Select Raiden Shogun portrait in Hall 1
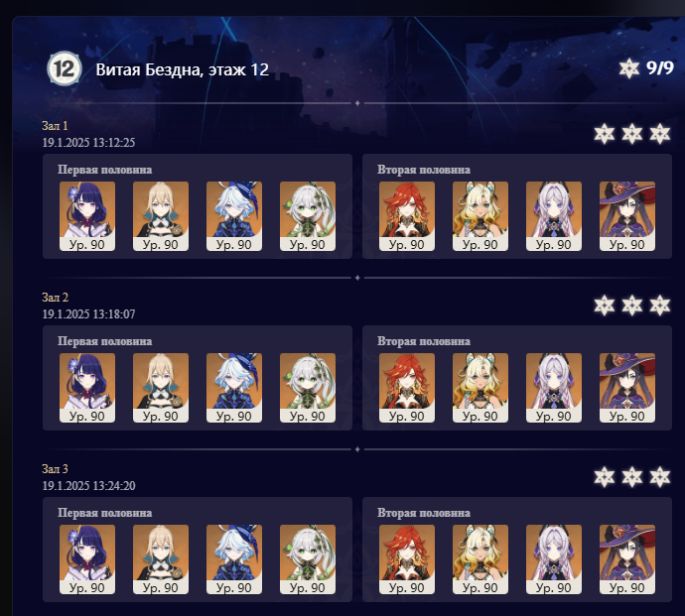This screenshot has width=685, height=616. click(87, 216)
